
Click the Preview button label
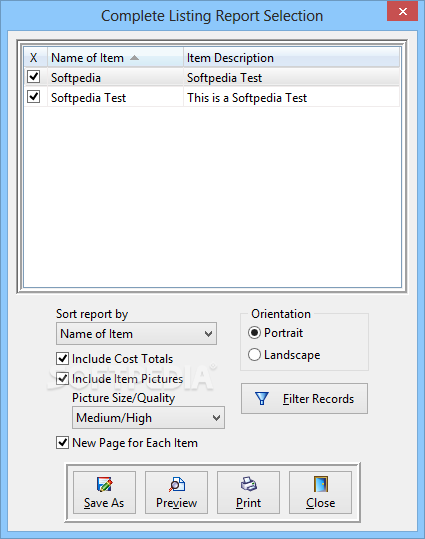(176, 503)
